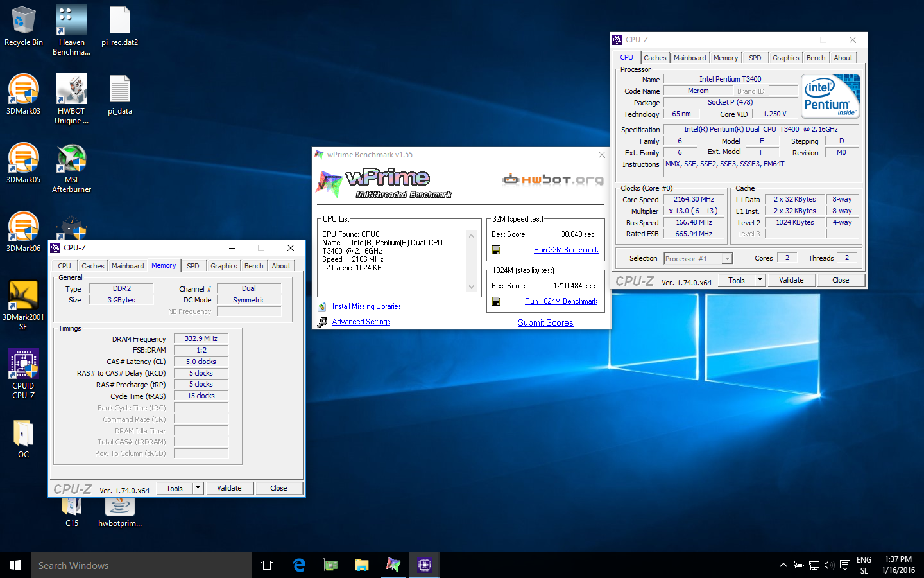This screenshot has width=924, height=578.
Task: Click the CPU List scrollbar in wPrime
Action: [x=472, y=261]
